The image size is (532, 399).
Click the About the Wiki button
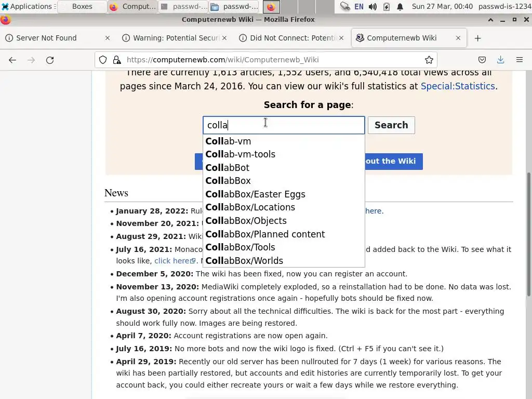point(394,161)
